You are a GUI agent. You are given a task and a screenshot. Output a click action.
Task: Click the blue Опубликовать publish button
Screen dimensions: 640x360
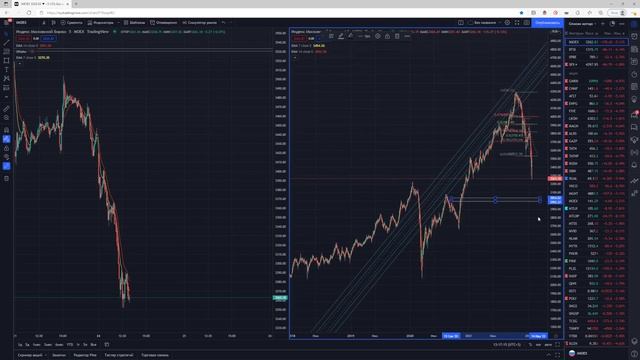point(548,22)
